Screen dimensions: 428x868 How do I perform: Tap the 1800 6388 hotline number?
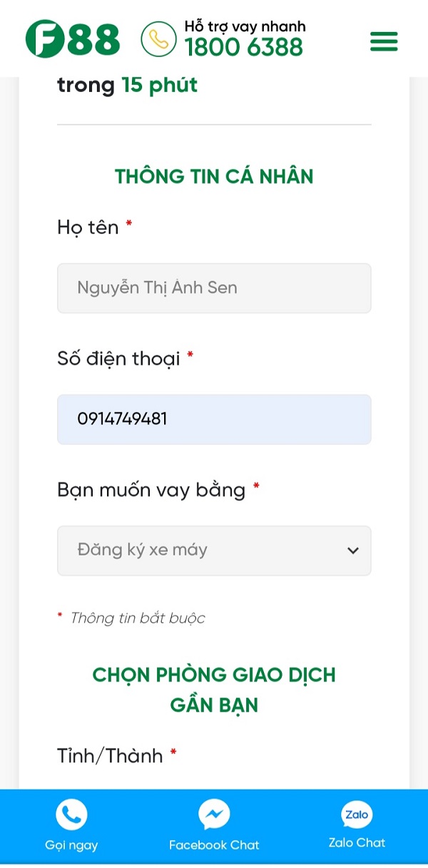pos(244,48)
